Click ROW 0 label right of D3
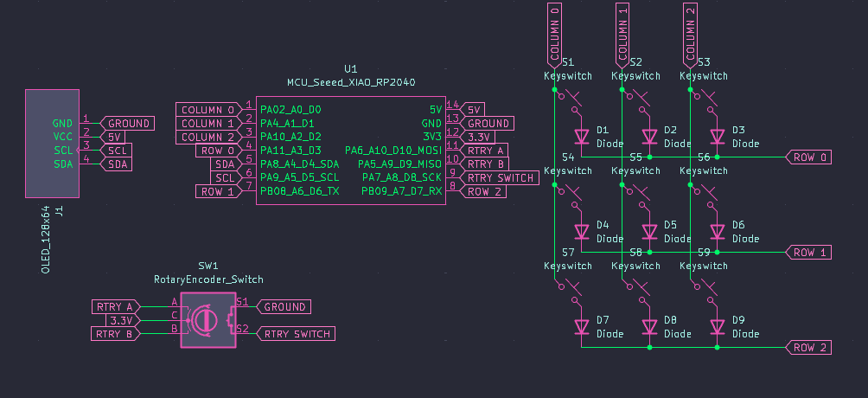 808,157
